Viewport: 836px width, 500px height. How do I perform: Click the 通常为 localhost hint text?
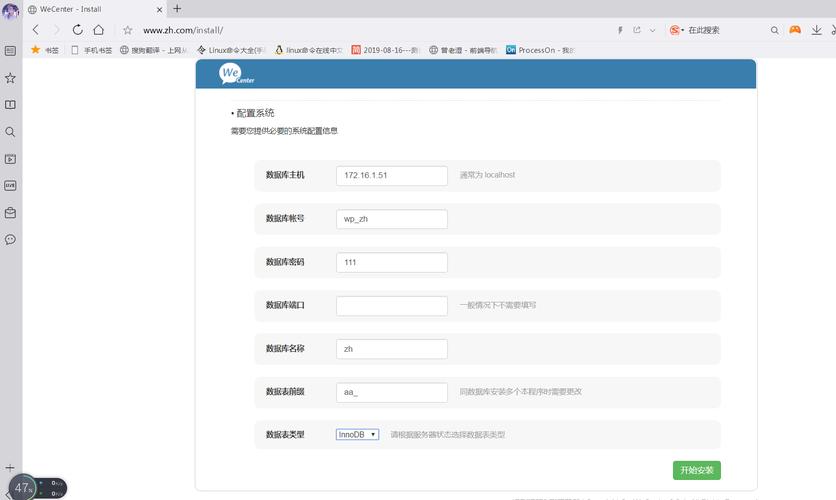tap(487, 175)
